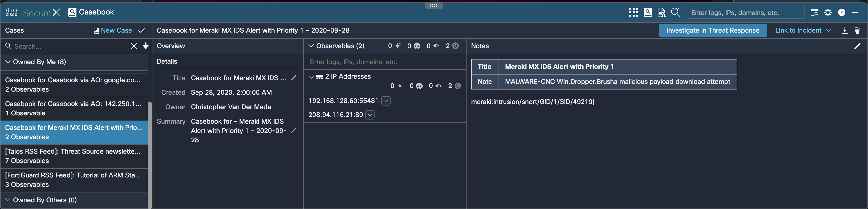Screen dimensions: 868x209
Task: Edit notes with the pencil icon
Action: coord(857,46)
